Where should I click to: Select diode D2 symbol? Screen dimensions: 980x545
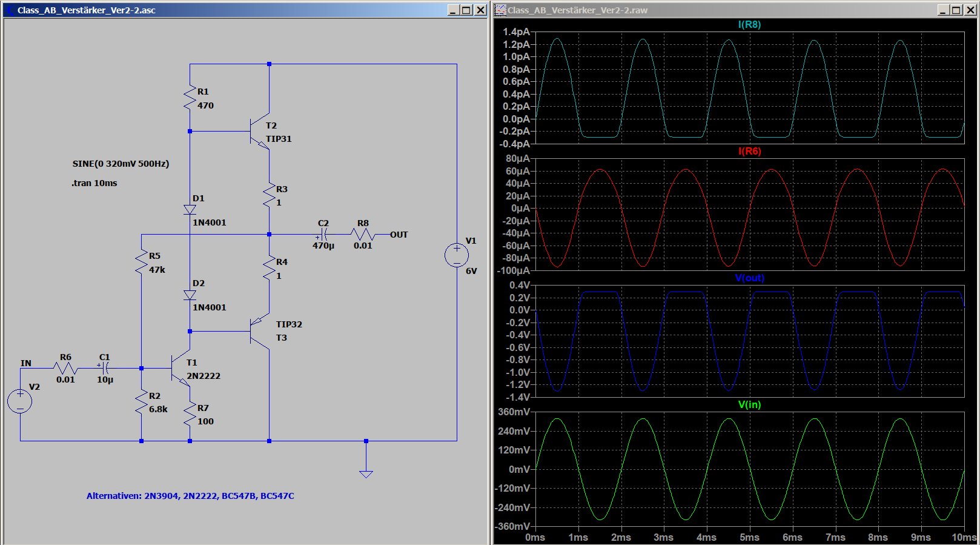190,295
